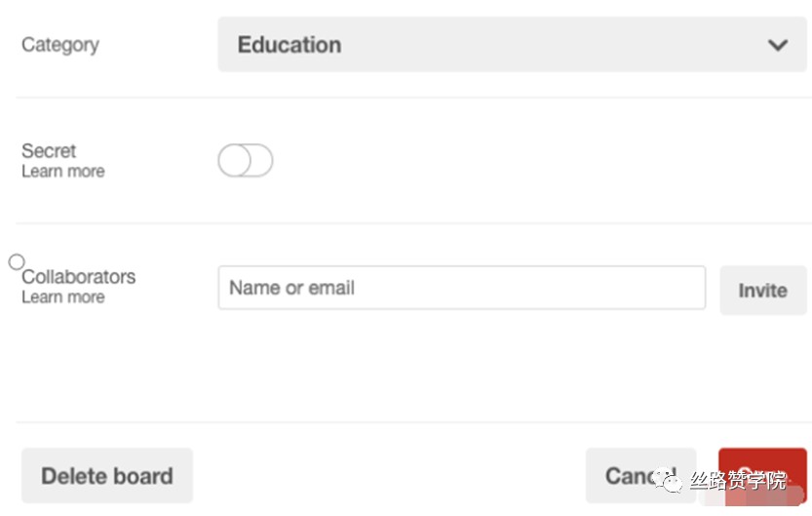This screenshot has width=812, height=516.
Task: Open the Category dropdown showing Education
Action: click(x=512, y=45)
